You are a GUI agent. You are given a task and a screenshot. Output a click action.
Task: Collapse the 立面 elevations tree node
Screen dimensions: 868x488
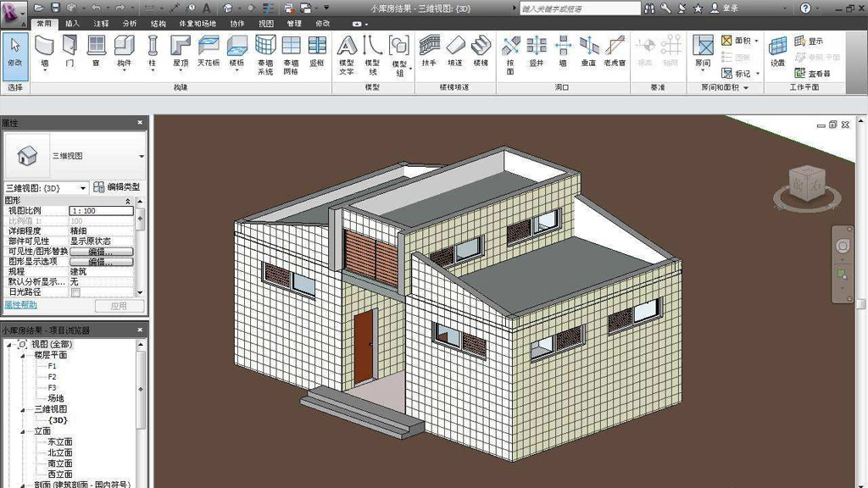(x=25, y=431)
